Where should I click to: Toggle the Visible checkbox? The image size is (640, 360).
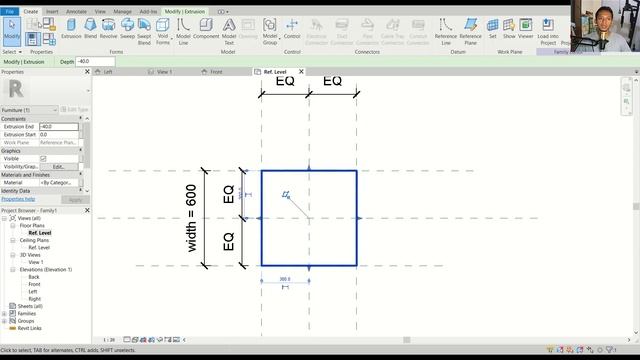pos(43,158)
